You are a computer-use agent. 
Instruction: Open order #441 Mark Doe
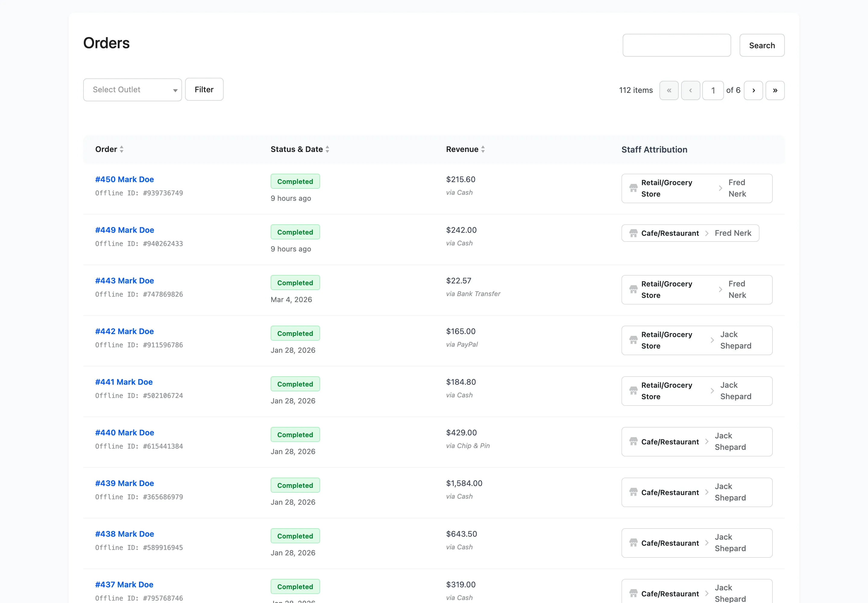pos(124,382)
